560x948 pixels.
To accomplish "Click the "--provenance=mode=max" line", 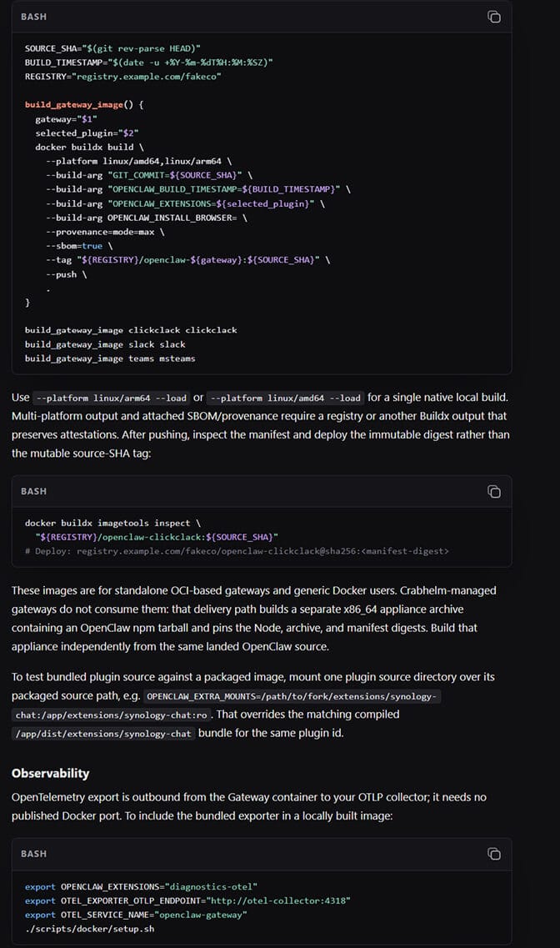I will 105,232.
